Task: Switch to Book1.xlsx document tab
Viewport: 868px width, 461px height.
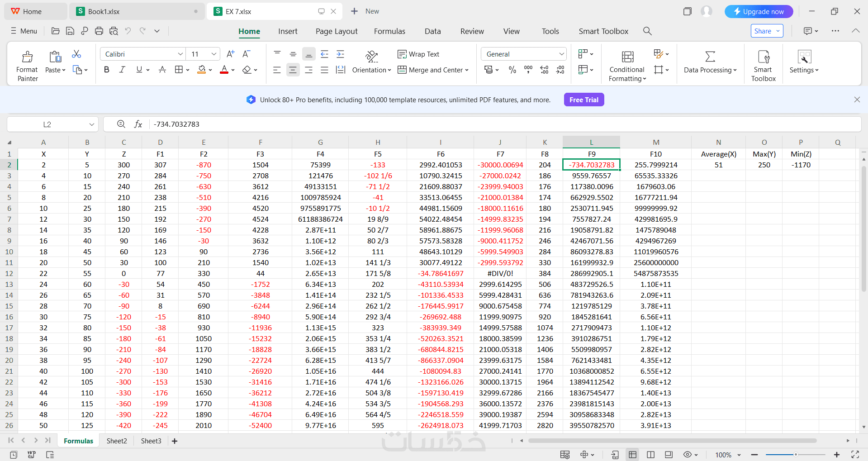Action: tap(137, 11)
